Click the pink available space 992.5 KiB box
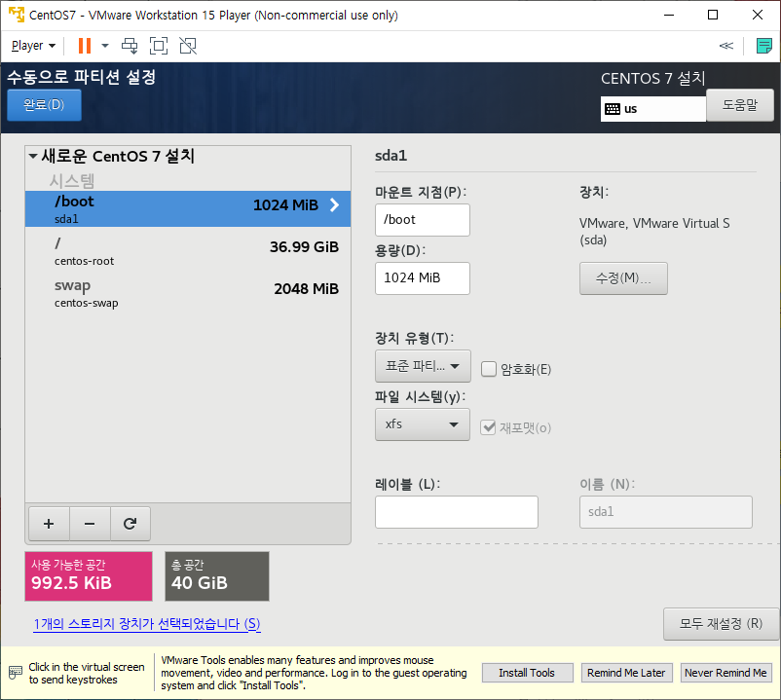 click(89, 576)
